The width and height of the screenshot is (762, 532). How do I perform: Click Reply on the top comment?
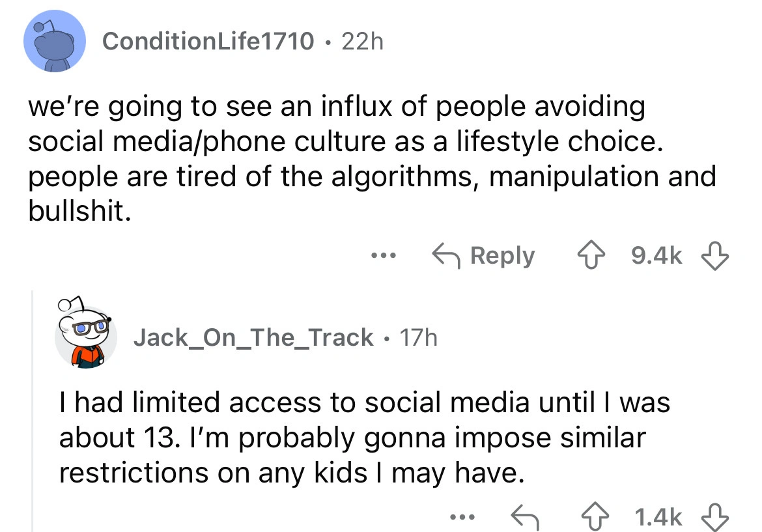point(503,256)
